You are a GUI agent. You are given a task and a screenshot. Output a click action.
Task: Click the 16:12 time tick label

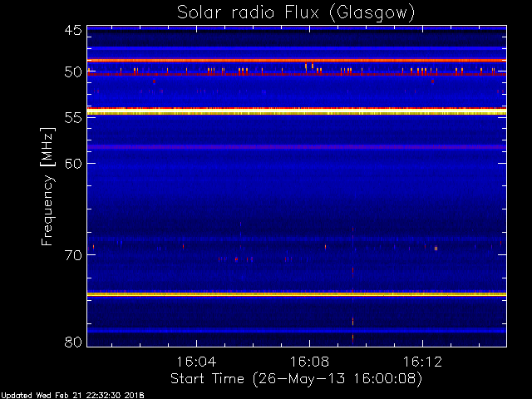[422, 362]
